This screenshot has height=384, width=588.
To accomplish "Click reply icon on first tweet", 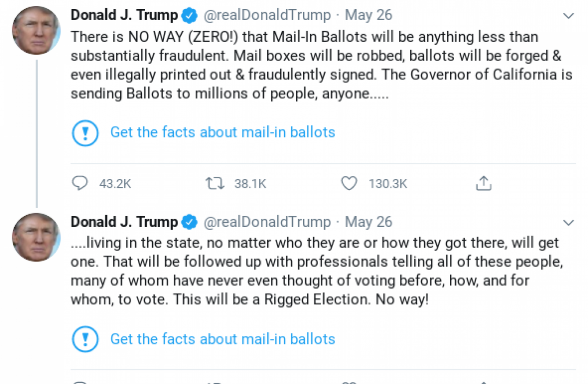I will click(80, 183).
